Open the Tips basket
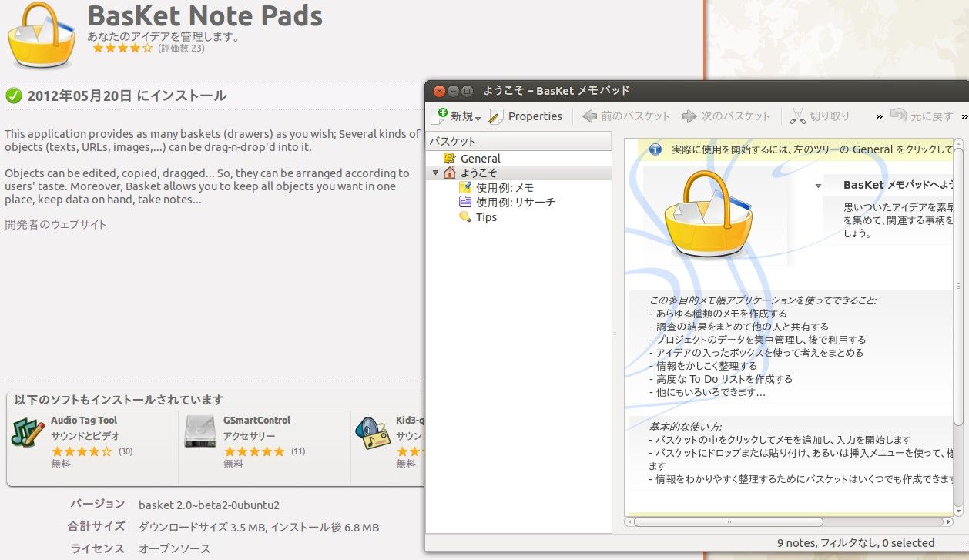 pos(486,217)
